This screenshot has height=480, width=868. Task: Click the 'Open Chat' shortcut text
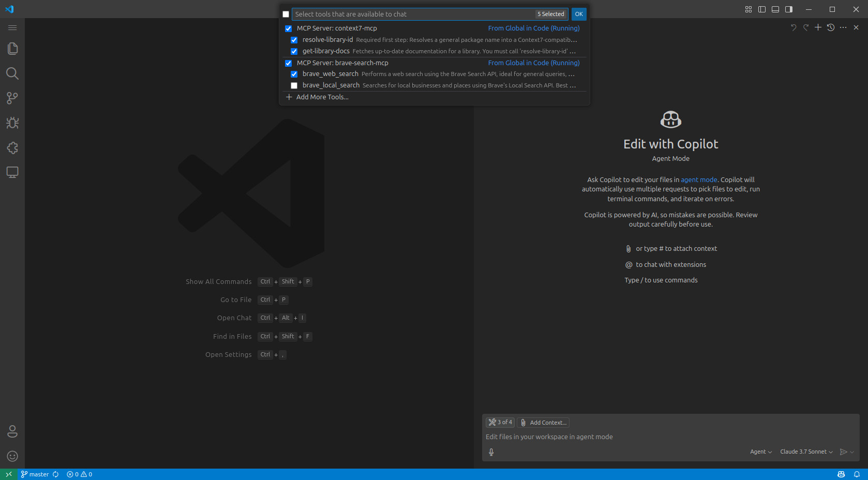pos(234,318)
